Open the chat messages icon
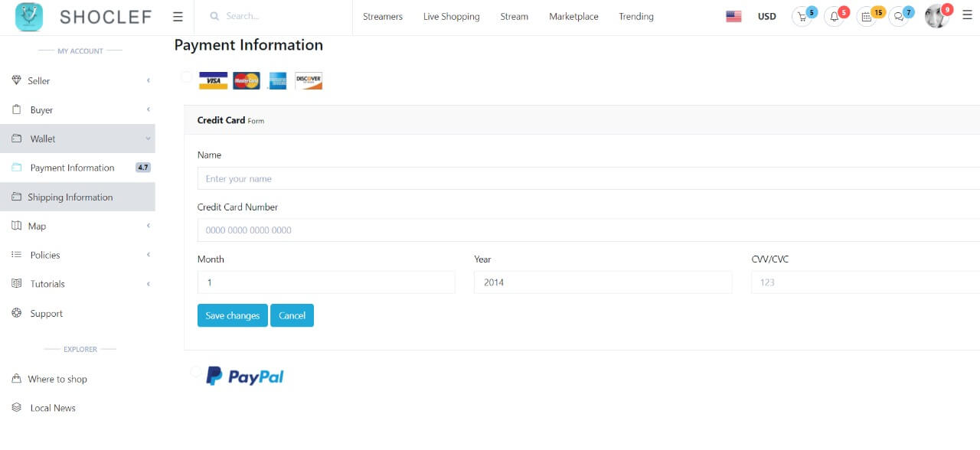Screen dimensions: 980x450 898,17
